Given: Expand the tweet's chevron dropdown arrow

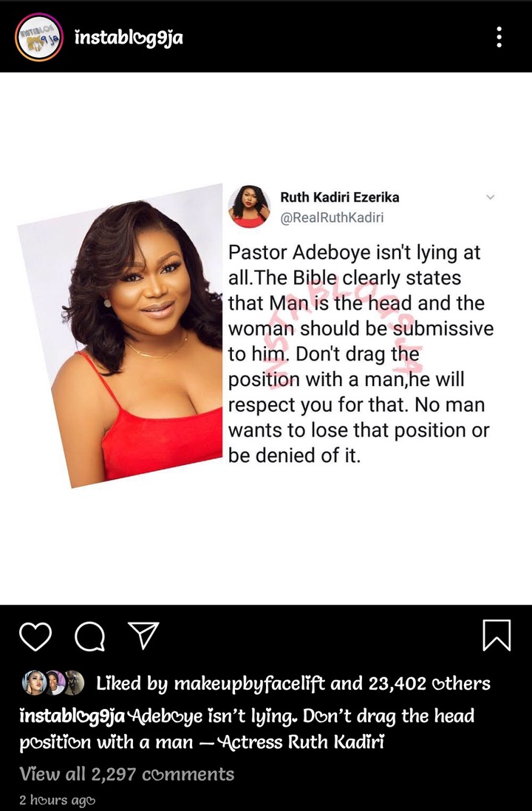Looking at the screenshot, I should [x=491, y=197].
